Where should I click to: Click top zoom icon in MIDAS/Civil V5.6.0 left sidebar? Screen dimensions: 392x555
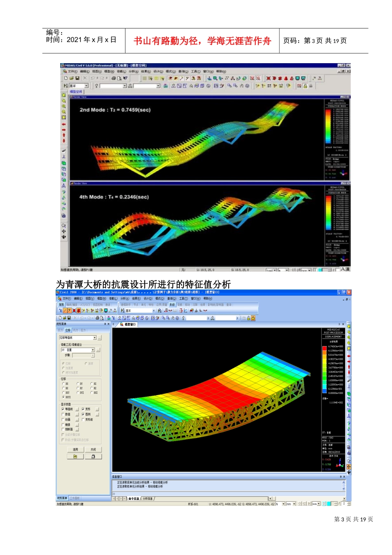pyautogui.click(x=64, y=95)
